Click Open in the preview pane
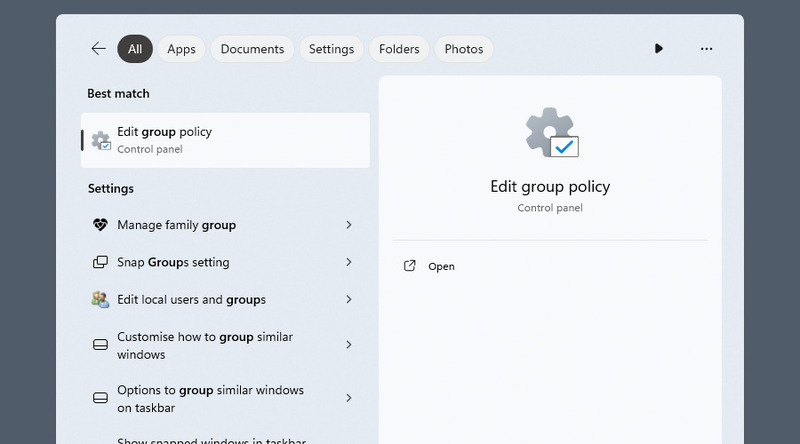 pyautogui.click(x=441, y=266)
